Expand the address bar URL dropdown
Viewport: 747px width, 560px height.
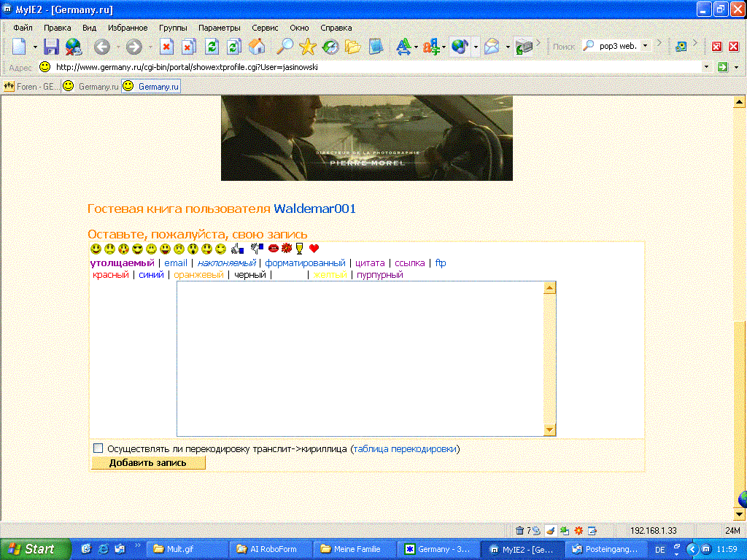tap(706, 67)
